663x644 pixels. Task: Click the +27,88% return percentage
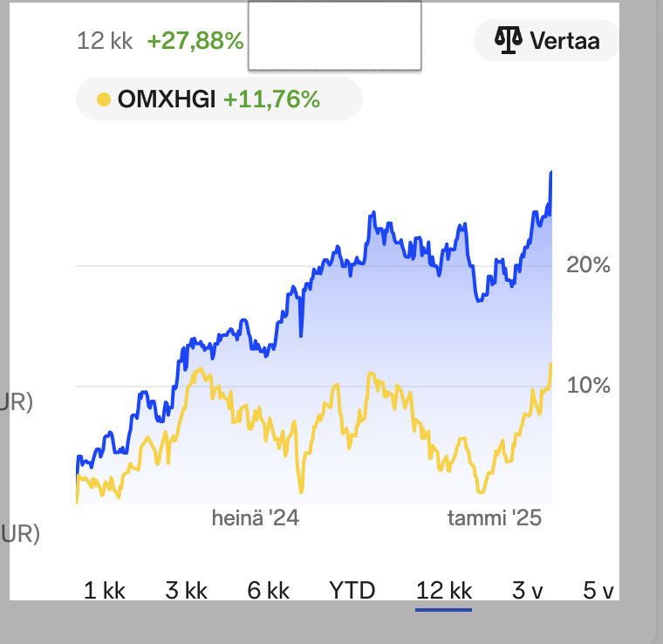pos(195,41)
